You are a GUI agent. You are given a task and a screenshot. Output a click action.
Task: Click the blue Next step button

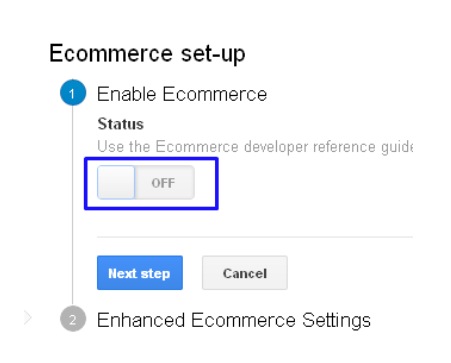[140, 273]
